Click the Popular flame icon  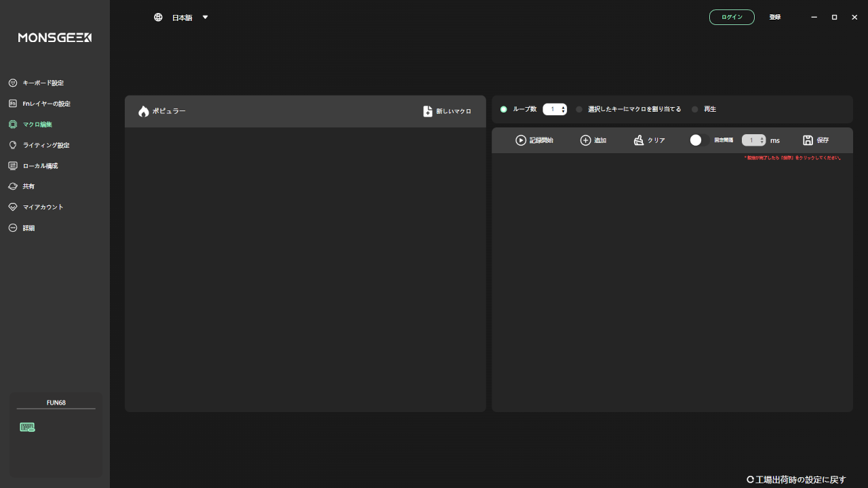(143, 111)
